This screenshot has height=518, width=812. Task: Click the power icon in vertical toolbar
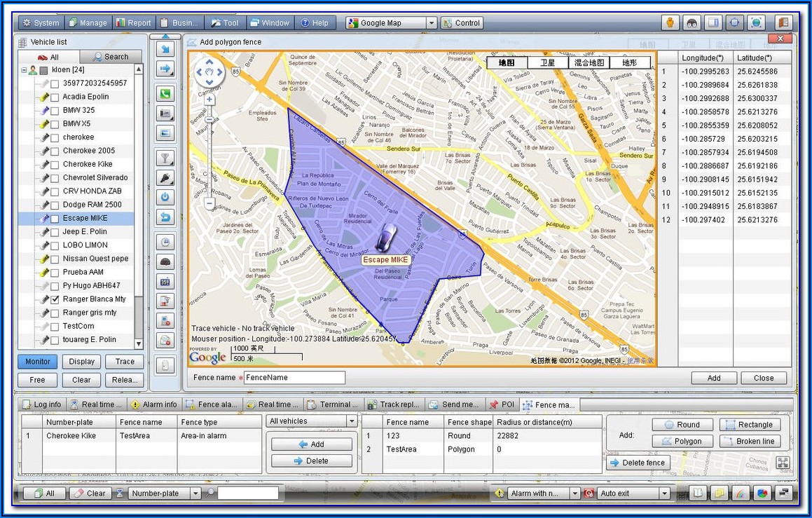[166, 197]
